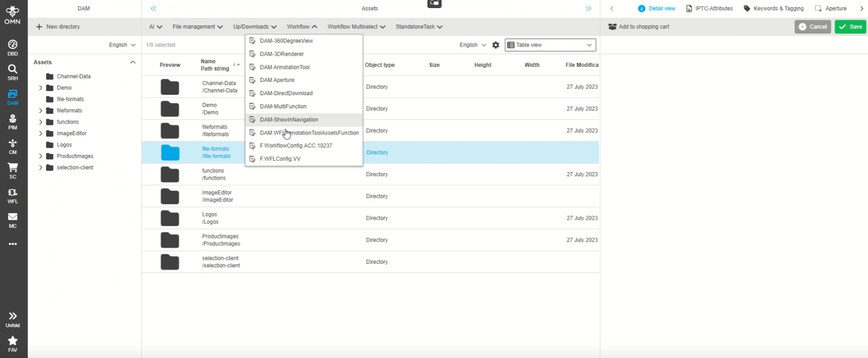Click the green Save button
The width and height of the screenshot is (868, 358).
coord(850,27)
